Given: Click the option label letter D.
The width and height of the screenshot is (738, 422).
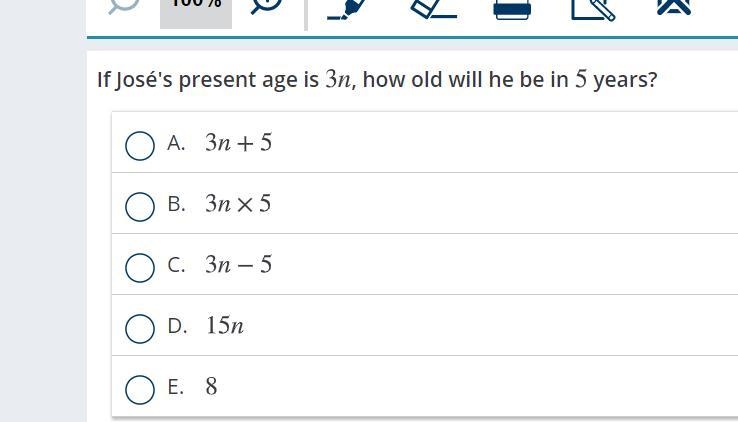Looking at the screenshot, I should 177,326.
